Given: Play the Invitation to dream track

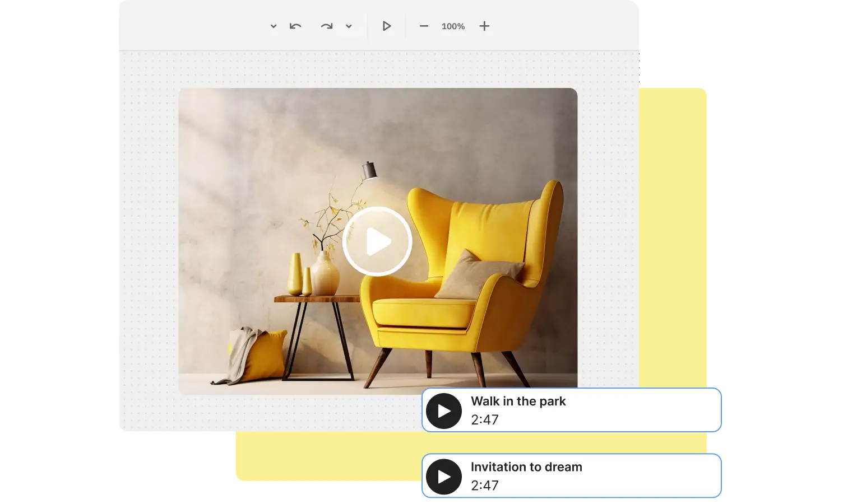Looking at the screenshot, I should click(x=443, y=476).
